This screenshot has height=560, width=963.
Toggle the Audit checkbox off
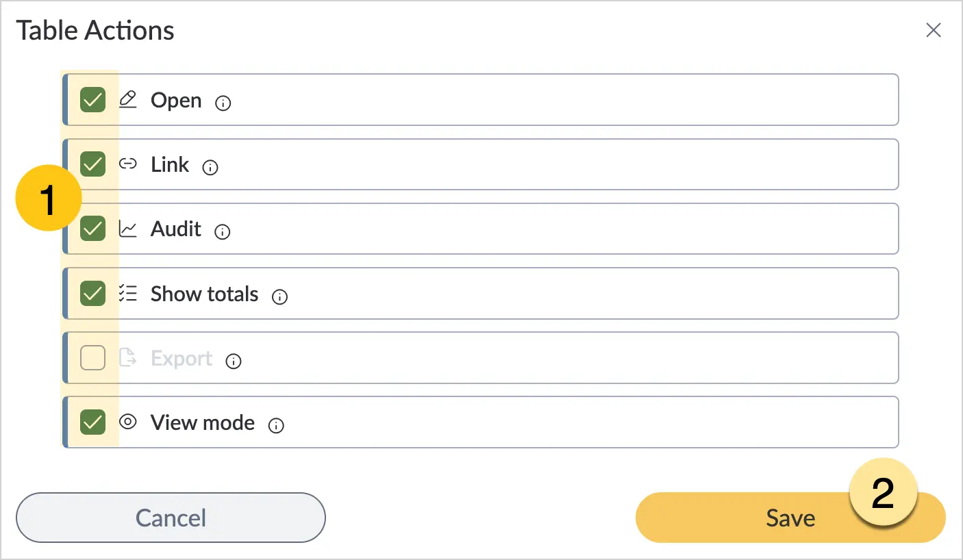click(93, 229)
